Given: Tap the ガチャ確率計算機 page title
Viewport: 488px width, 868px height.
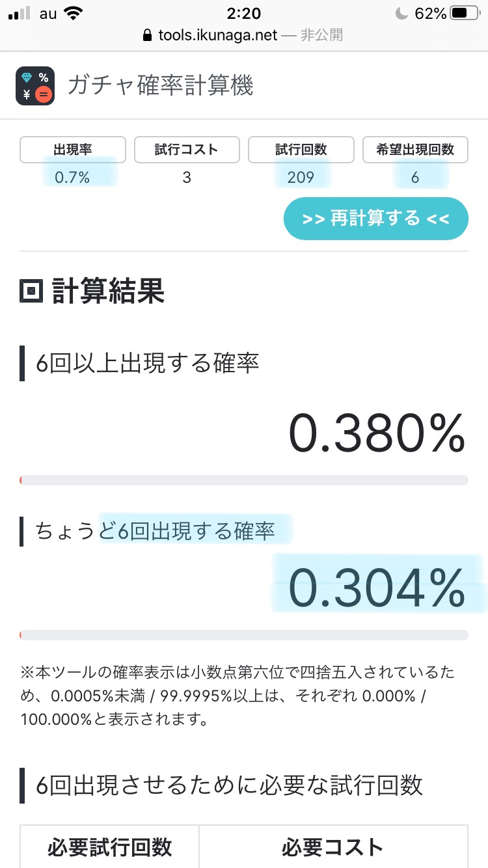Looking at the screenshot, I should pos(161,85).
